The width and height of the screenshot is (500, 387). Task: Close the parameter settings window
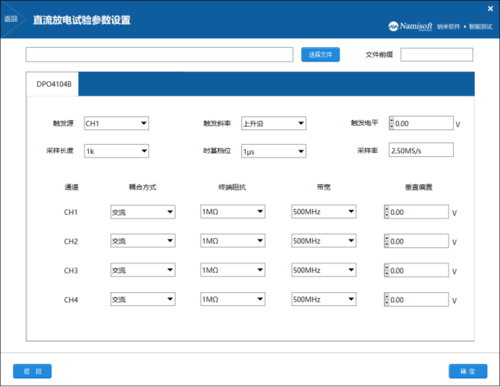point(490,9)
